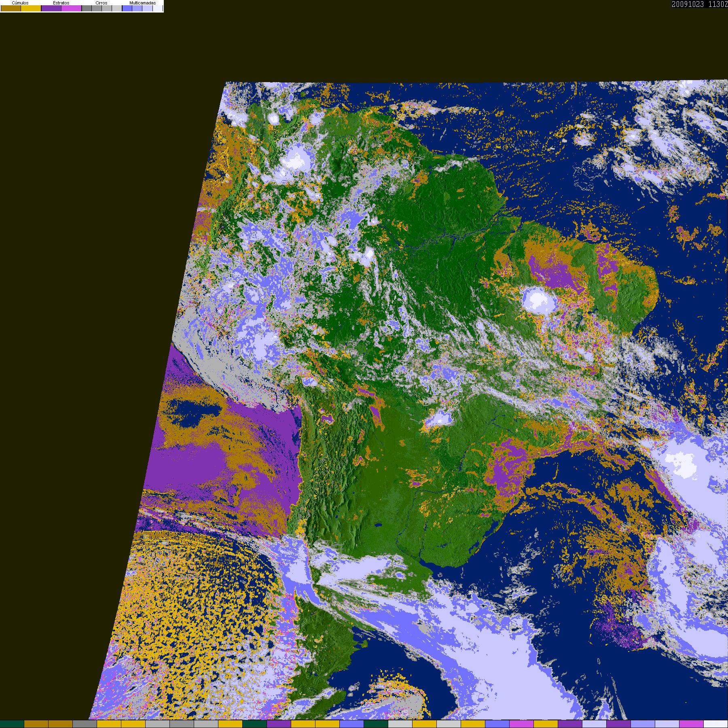Select leftmost dark green swatch in bottom strip

pos(12,724)
